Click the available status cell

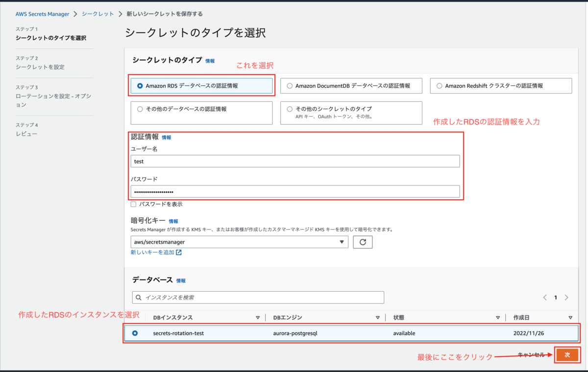(404, 333)
